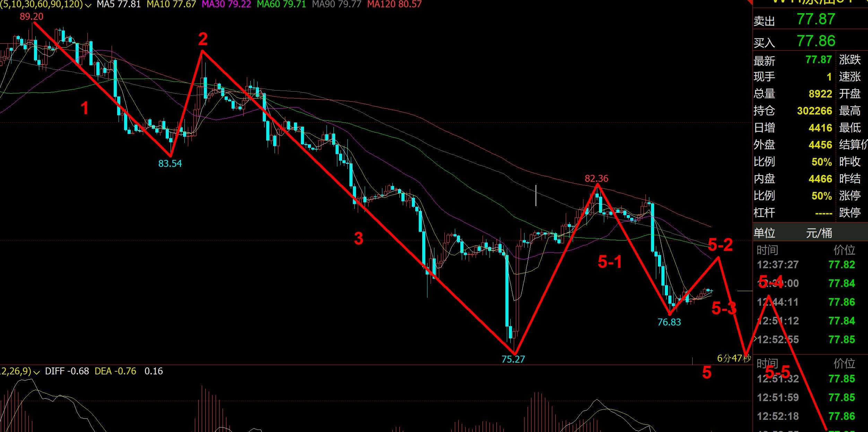Click the 比例 50% row below 外盘
This screenshot has width=868, height=432.
[x=793, y=162]
